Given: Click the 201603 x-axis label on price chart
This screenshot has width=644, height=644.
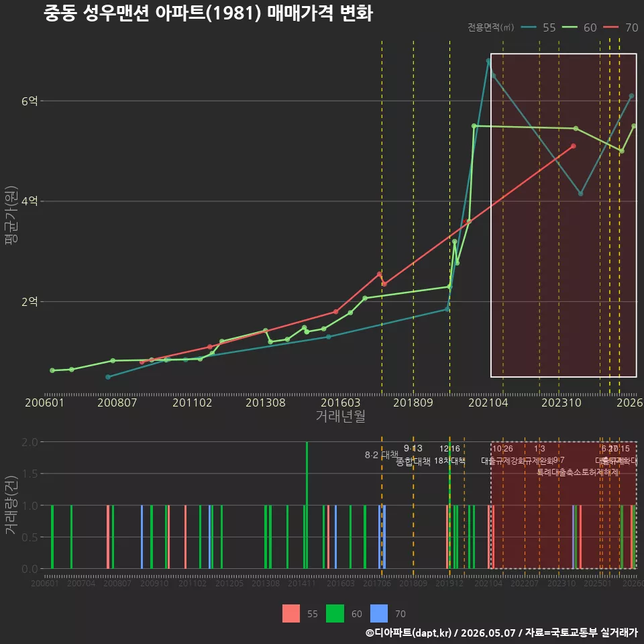Looking at the screenshot, I should 341,402.
